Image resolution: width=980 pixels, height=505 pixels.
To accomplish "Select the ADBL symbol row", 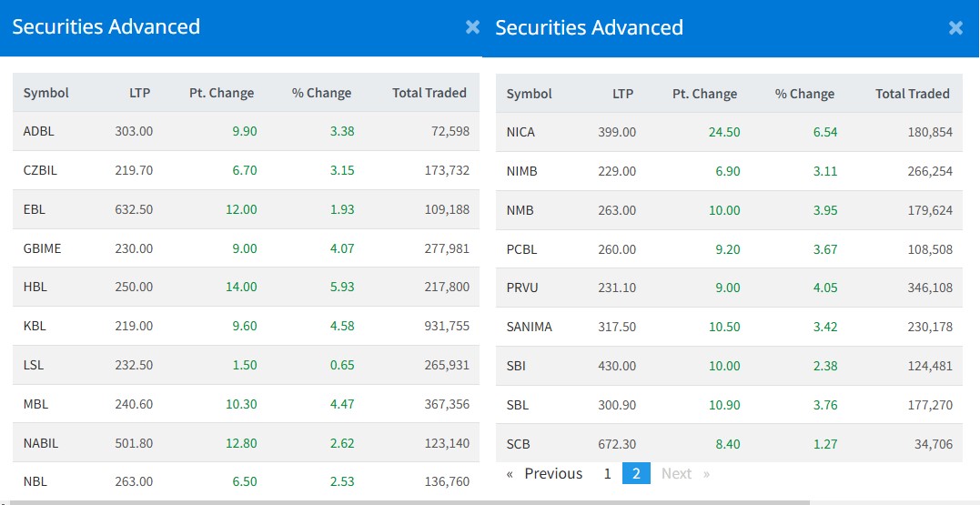I will click(39, 131).
